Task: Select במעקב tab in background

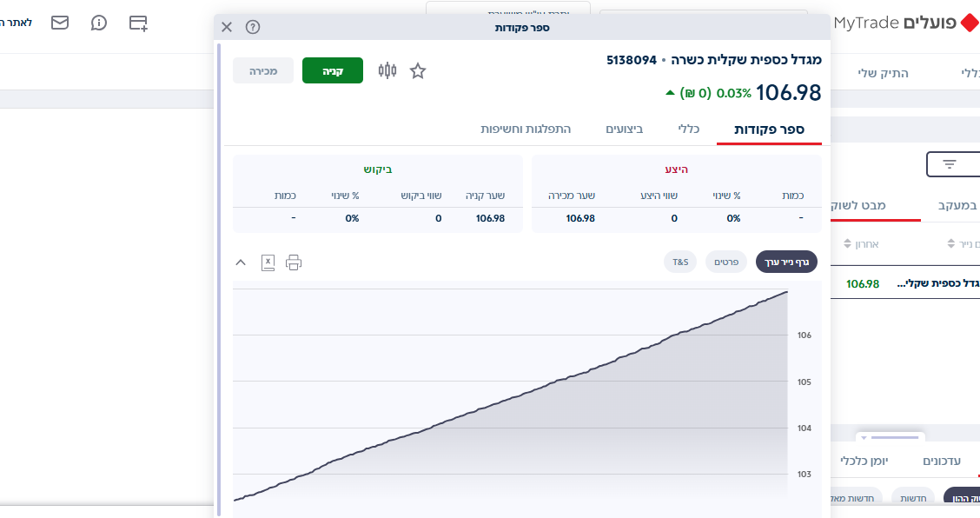Action: 958,205
